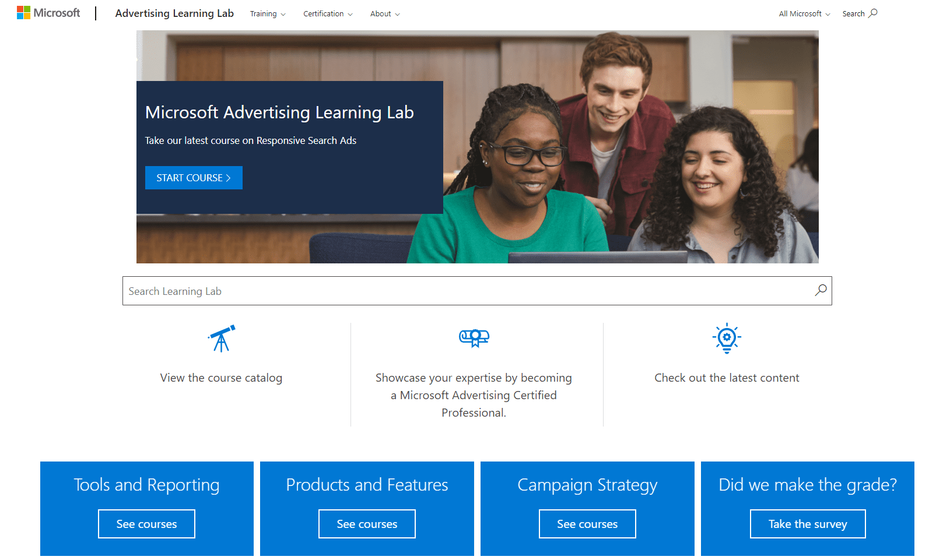The height and width of the screenshot is (560, 950).
Task: Click inside the Search Learning Lab field
Action: 408,290
